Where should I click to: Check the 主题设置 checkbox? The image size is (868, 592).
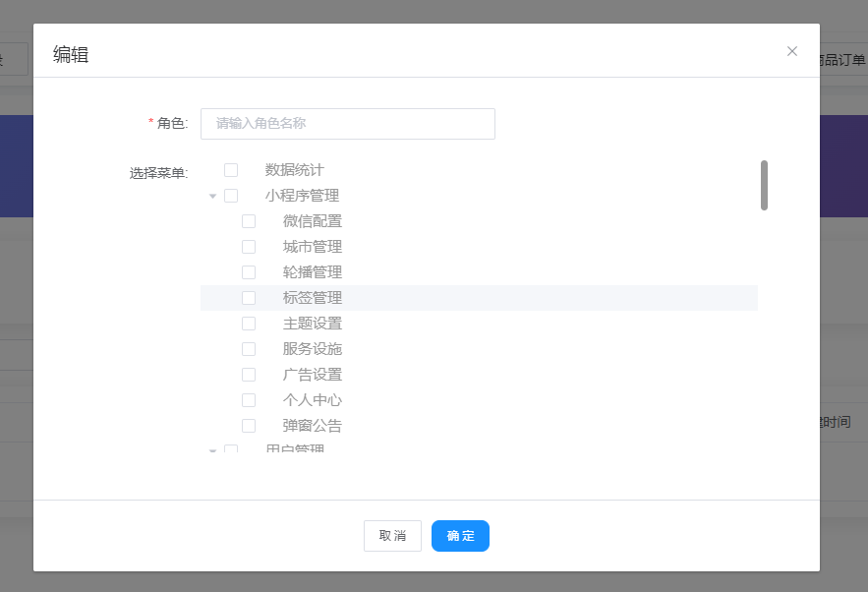tap(249, 324)
